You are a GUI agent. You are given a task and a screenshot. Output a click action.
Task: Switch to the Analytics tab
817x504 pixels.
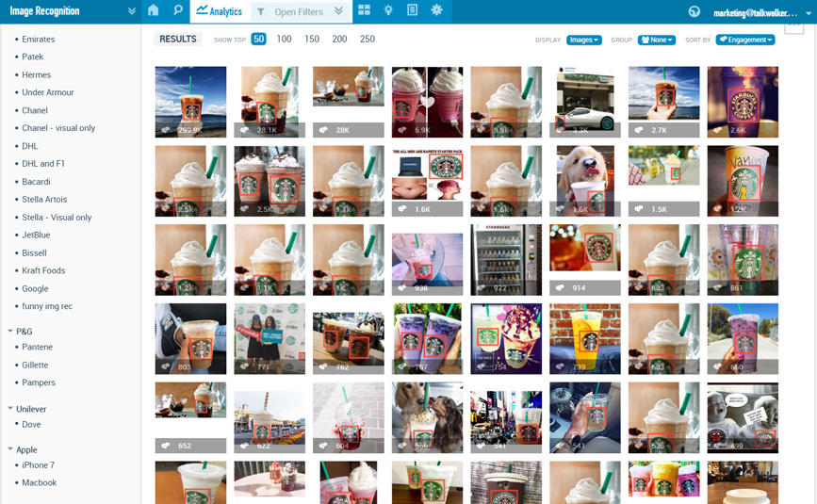(219, 11)
